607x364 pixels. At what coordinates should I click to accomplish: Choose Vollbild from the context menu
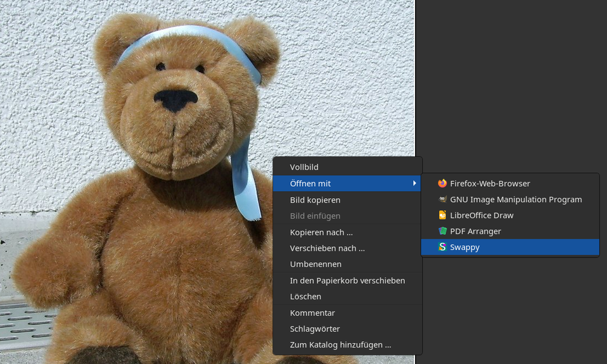point(347,167)
